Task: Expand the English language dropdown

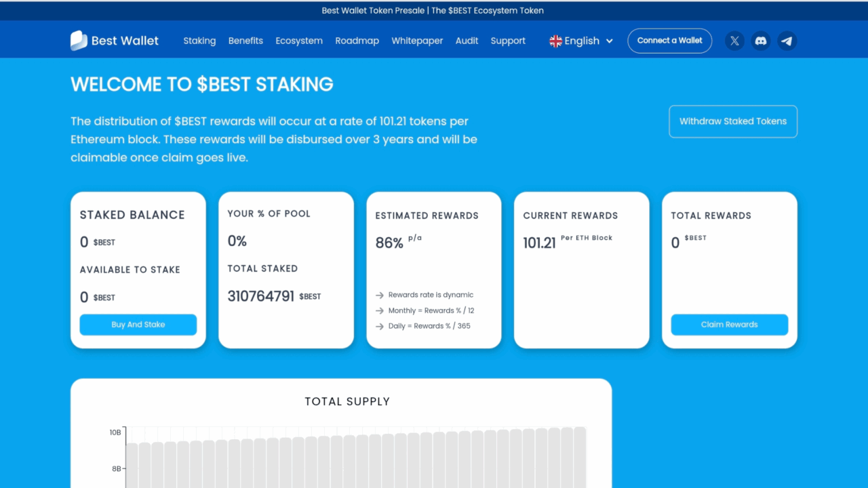Action: [x=581, y=41]
